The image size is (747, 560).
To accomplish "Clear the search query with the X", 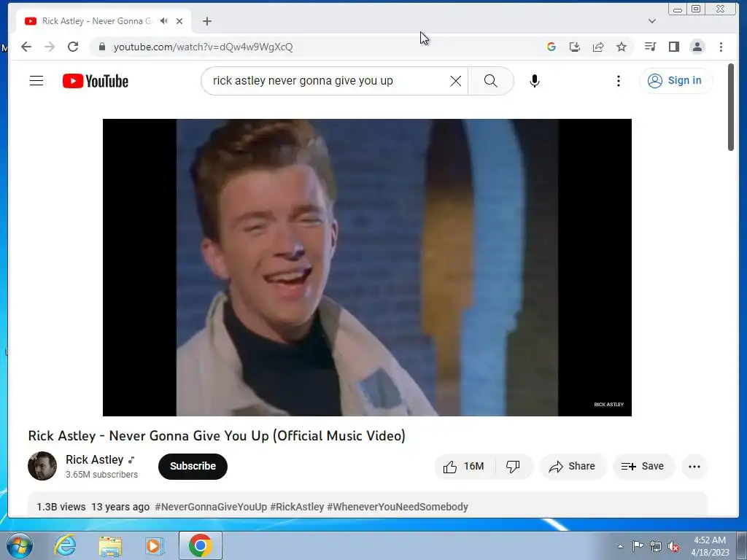I will point(456,81).
